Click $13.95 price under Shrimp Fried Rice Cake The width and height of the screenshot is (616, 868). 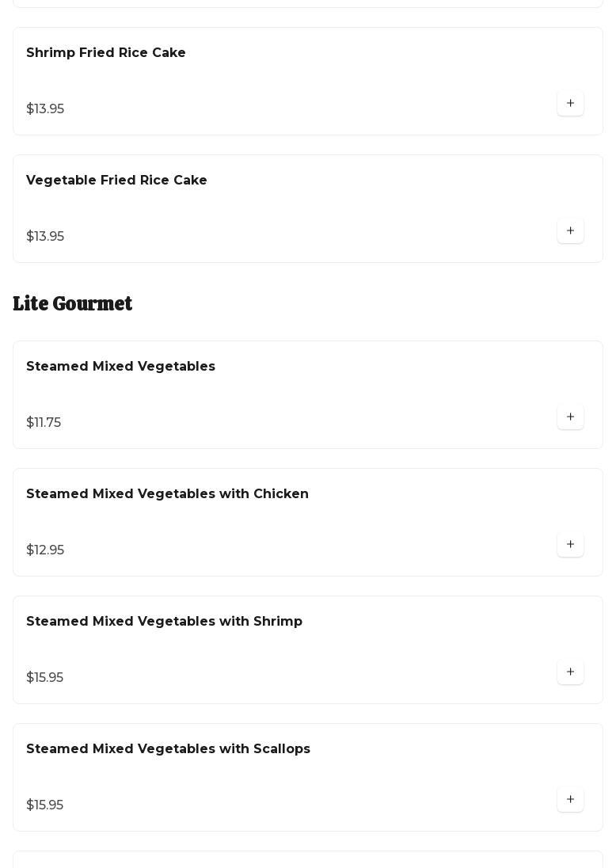click(x=45, y=109)
